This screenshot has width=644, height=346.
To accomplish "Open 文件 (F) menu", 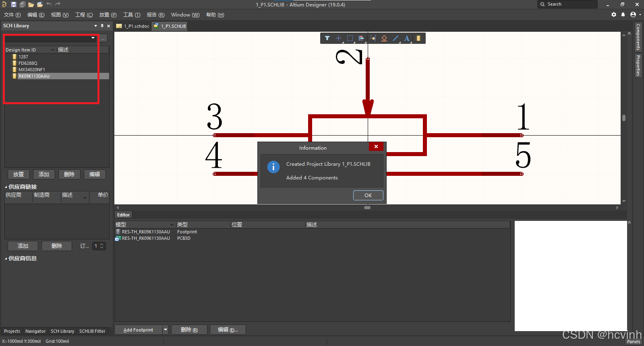I will [x=12, y=15].
